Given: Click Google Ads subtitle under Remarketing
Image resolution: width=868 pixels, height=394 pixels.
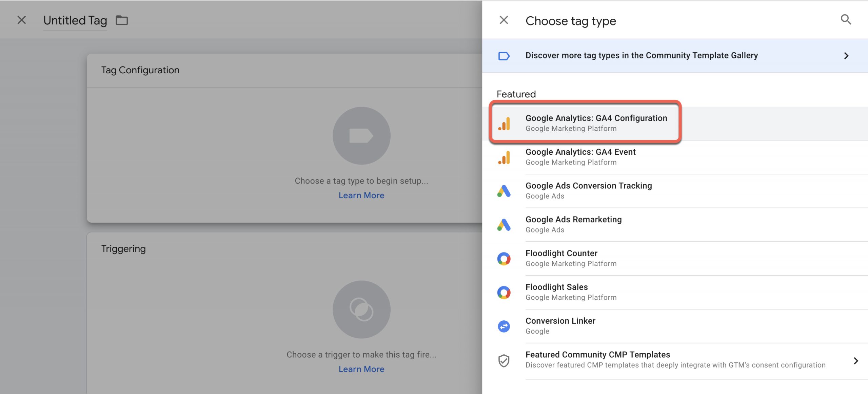Looking at the screenshot, I should click(545, 230).
